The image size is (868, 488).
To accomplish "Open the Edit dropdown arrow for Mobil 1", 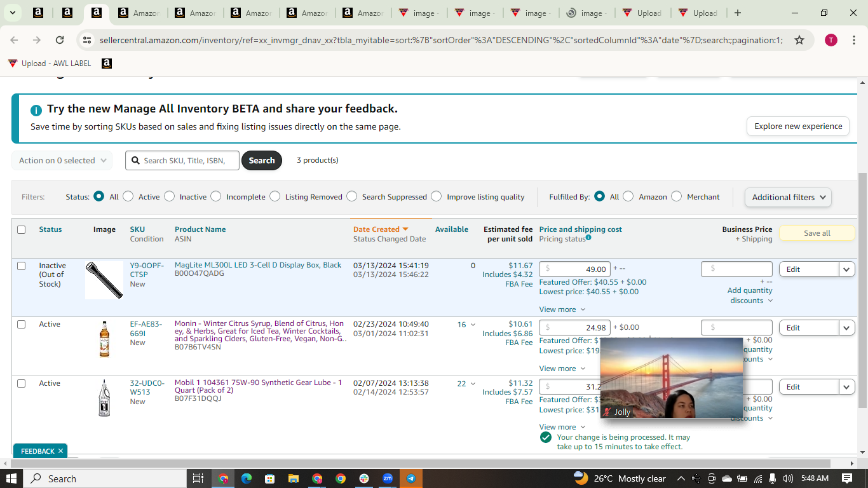I will (x=847, y=387).
